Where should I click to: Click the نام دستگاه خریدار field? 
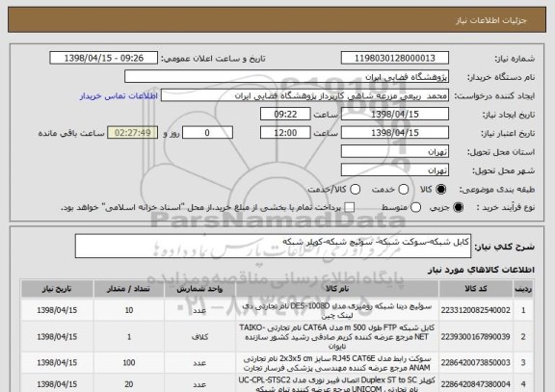(287, 77)
